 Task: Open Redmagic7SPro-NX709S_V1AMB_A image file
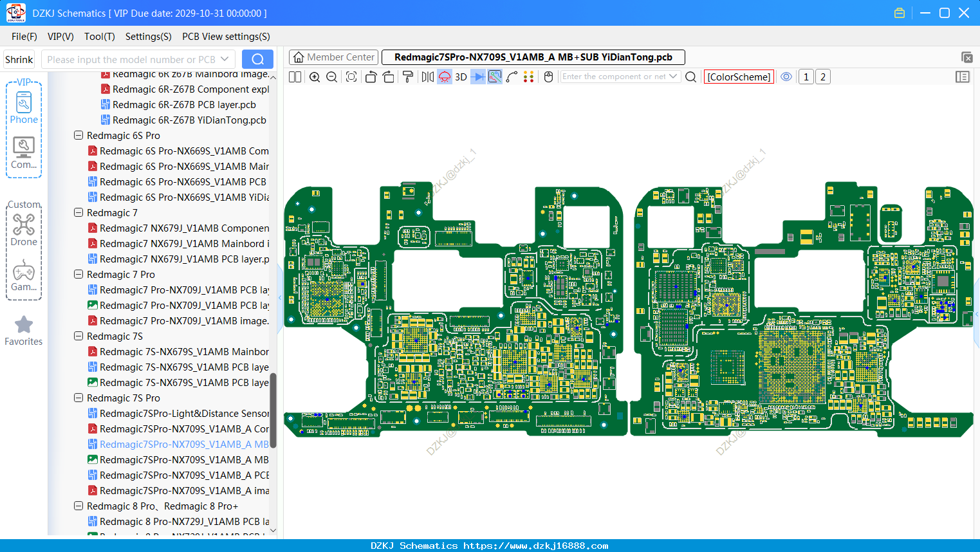pyautogui.click(x=178, y=491)
